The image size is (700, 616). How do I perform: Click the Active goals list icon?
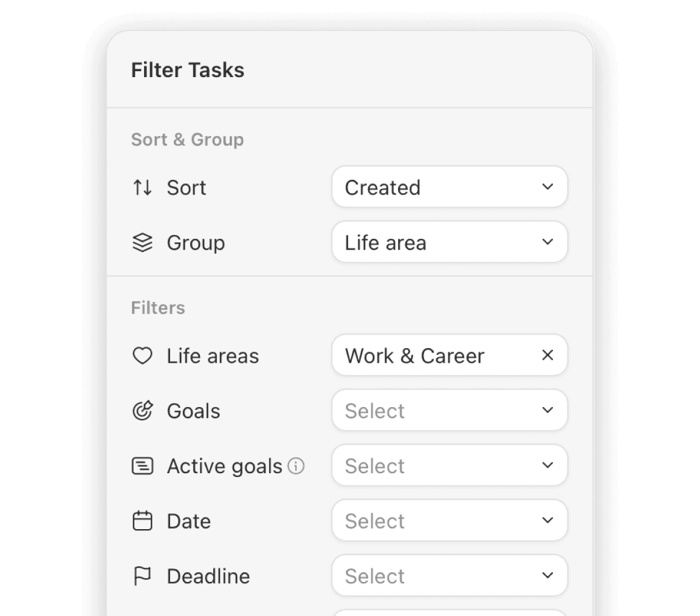tap(142, 467)
